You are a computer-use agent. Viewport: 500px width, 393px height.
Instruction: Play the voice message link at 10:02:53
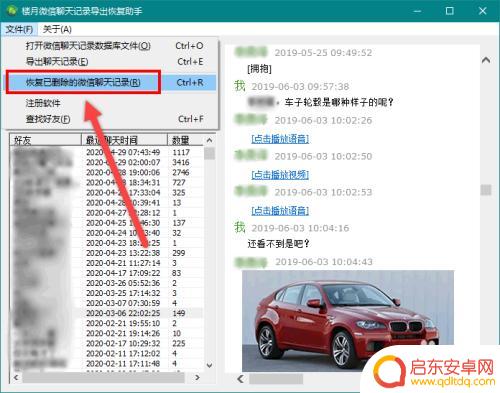coord(280,211)
